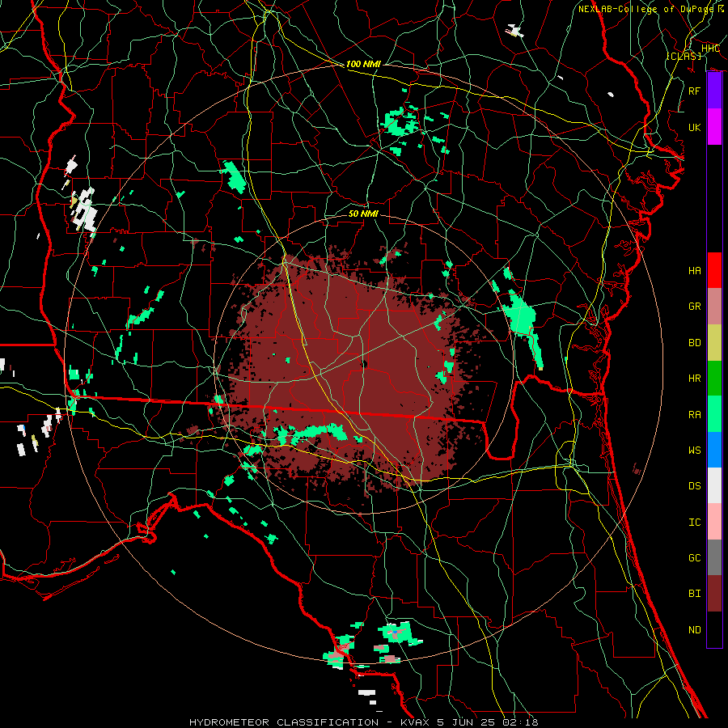This screenshot has height=728, width=728.
Task: Click the brown BI legend swatch
Action: 714,594
